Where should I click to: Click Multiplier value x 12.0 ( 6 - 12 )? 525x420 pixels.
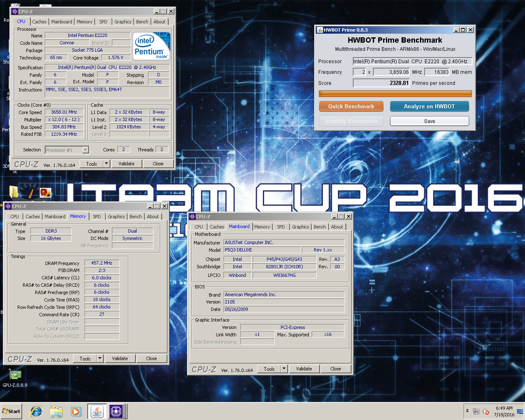(64, 119)
